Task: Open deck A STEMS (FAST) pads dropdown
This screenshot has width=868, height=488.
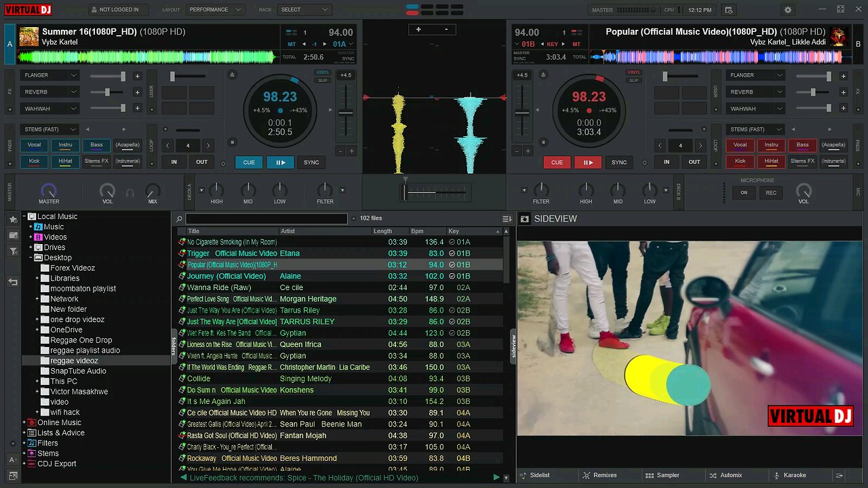Action: (50, 129)
